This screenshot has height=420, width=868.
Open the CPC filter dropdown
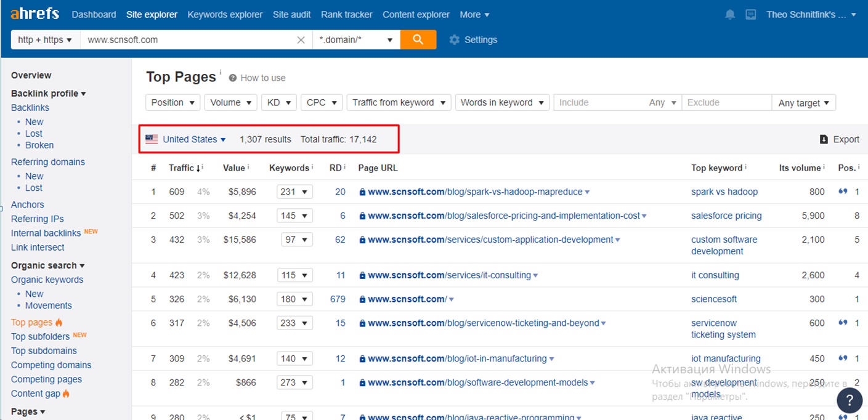click(322, 103)
